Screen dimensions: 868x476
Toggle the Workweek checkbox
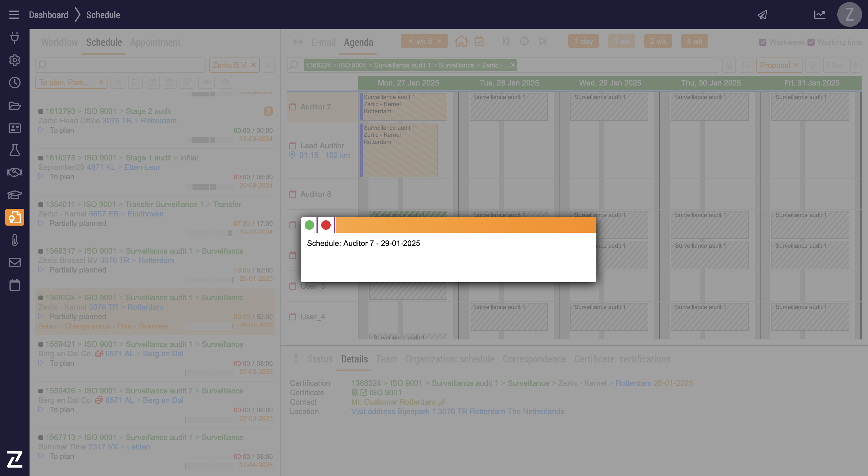763,42
